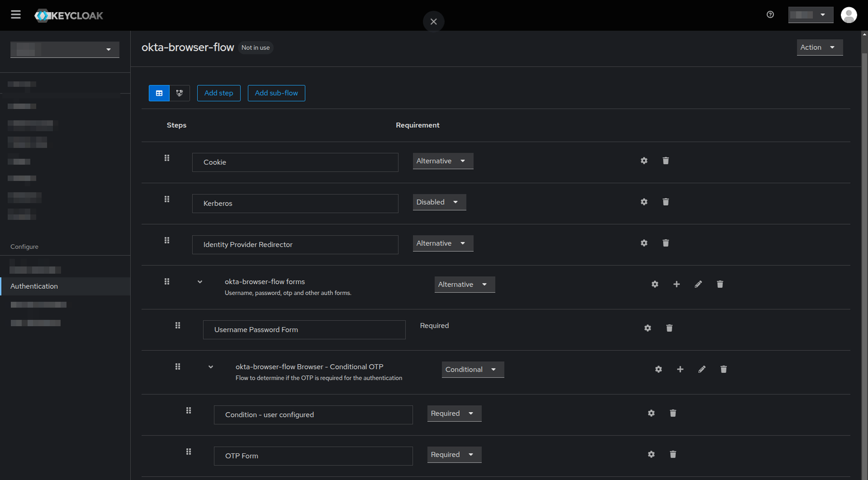Screen dimensions: 868x480
Task: Open the hamburger navigation menu
Action: tap(16, 14)
